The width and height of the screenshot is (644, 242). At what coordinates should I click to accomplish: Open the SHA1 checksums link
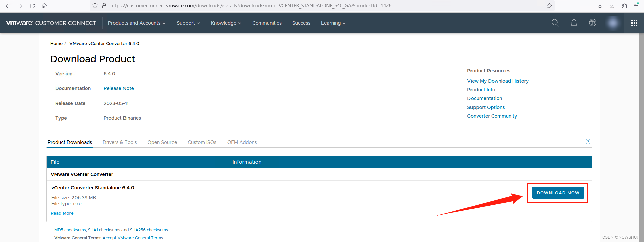(104, 230)
